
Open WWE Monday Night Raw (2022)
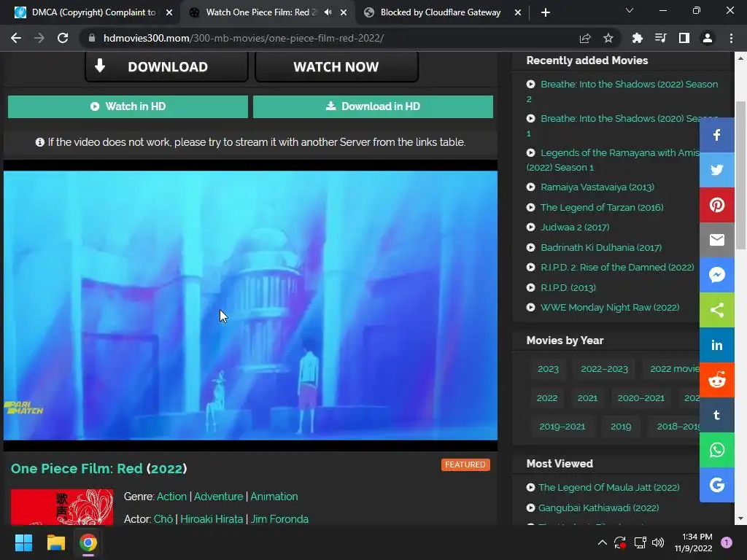pyautogui.click(x=610, y=307)
